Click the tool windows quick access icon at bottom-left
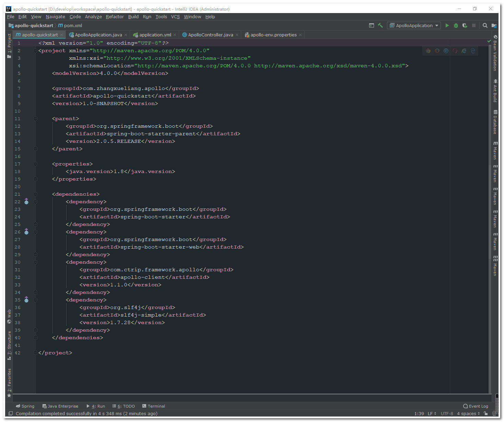 (11, 413)
